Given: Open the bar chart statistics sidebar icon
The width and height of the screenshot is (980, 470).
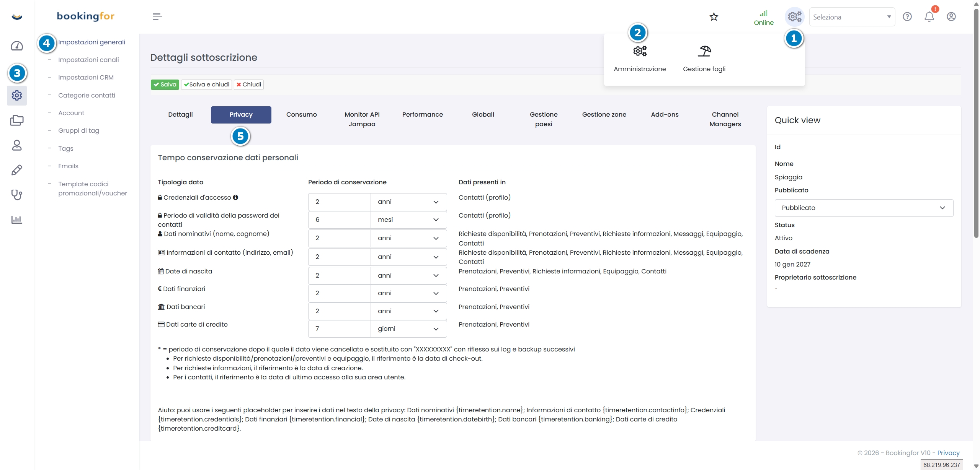Looking at the screenshot, I should [x=17, y=220].
